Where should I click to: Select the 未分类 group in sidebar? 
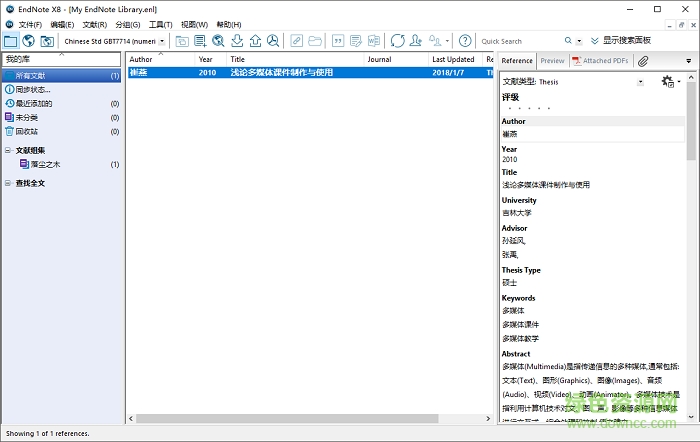27,117
